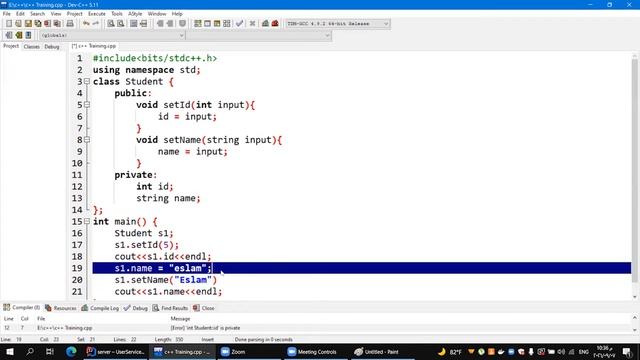
Task: Open the File menu
Action: [x=7, y=13]
